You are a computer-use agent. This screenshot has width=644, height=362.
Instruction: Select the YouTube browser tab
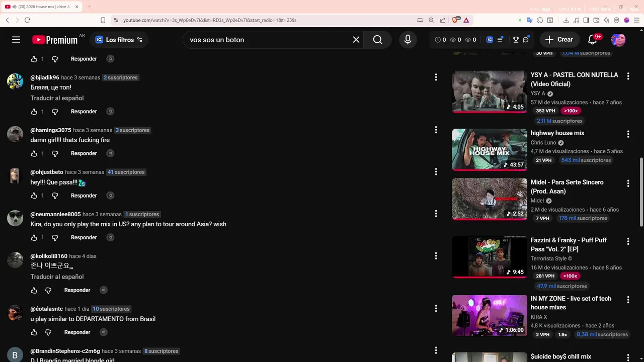pyautogui.click(x=41, y=7)
